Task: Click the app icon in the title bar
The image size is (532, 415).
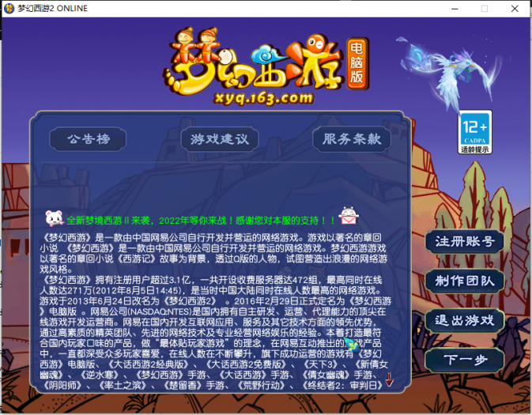Action: click(x=9, y=8)
